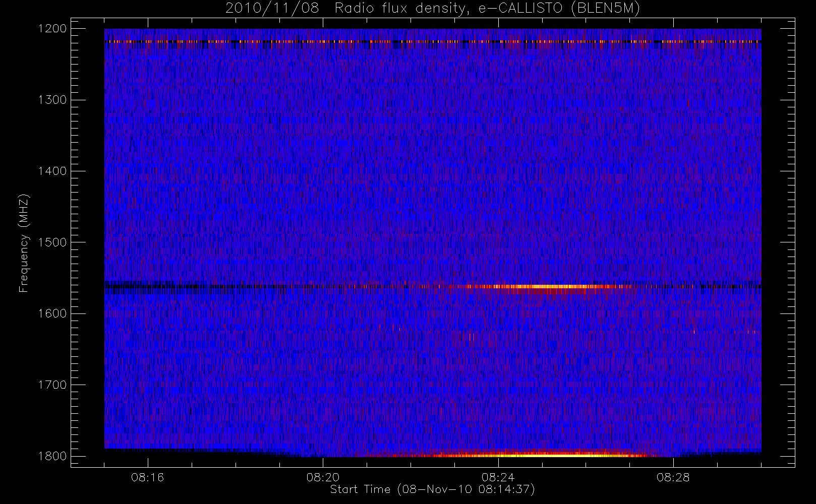Click the plot title '2010/11/08 Radio flux density'
Screen dimensions: 816x504
pos(433,9)
